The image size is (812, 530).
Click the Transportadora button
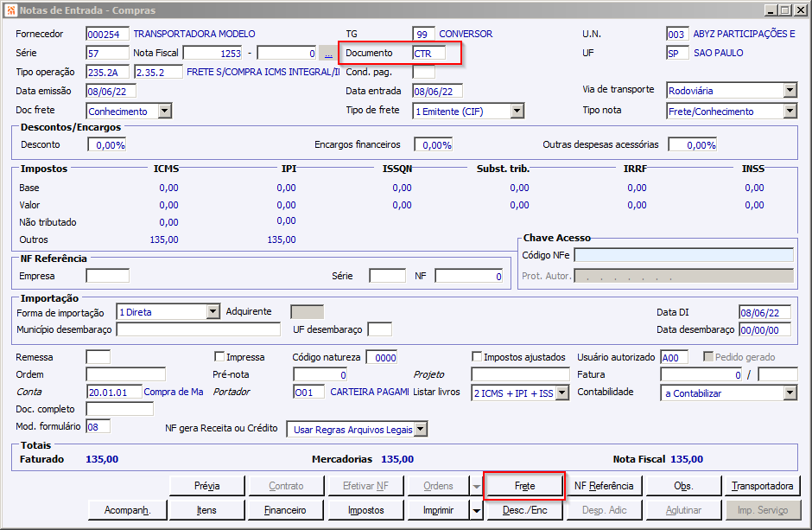pyautogui.click(x=763, y=486)
